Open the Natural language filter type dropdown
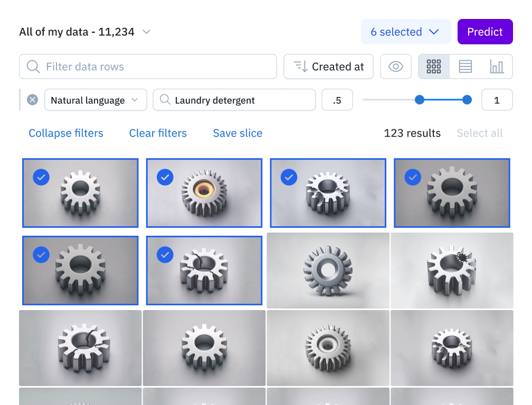This screenshot has width=532, height=405. click(x=95, y=100)
